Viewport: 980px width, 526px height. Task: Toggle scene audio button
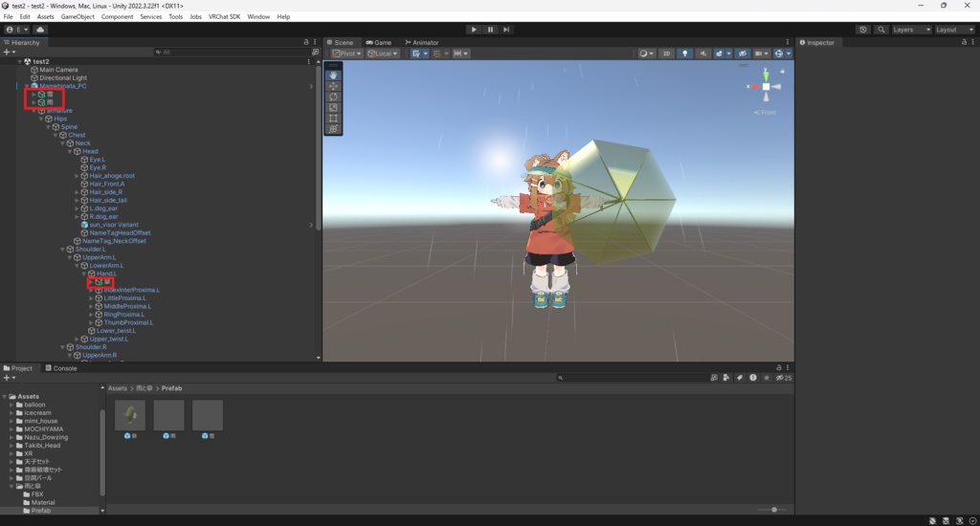click(x=702, y=54)
